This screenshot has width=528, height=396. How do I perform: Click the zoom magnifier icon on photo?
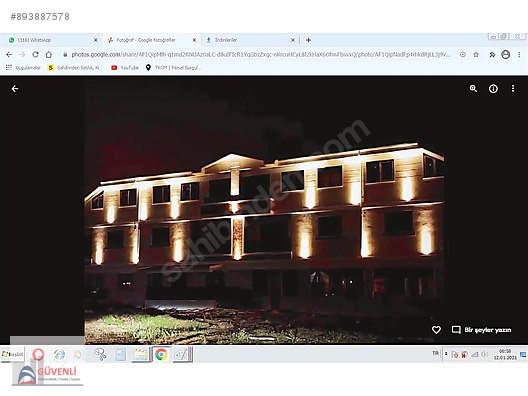click(473, 89)
